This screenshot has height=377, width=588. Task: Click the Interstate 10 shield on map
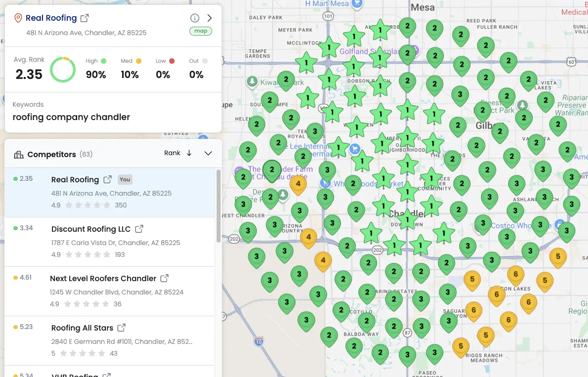coord(259,341)
